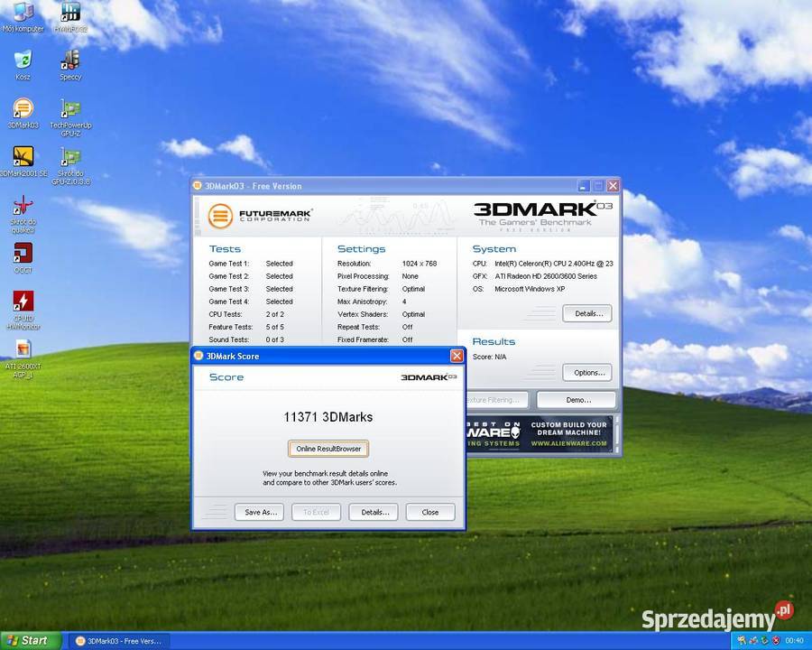Click the Feature Tests value '5 of 5'

point(275,327)
